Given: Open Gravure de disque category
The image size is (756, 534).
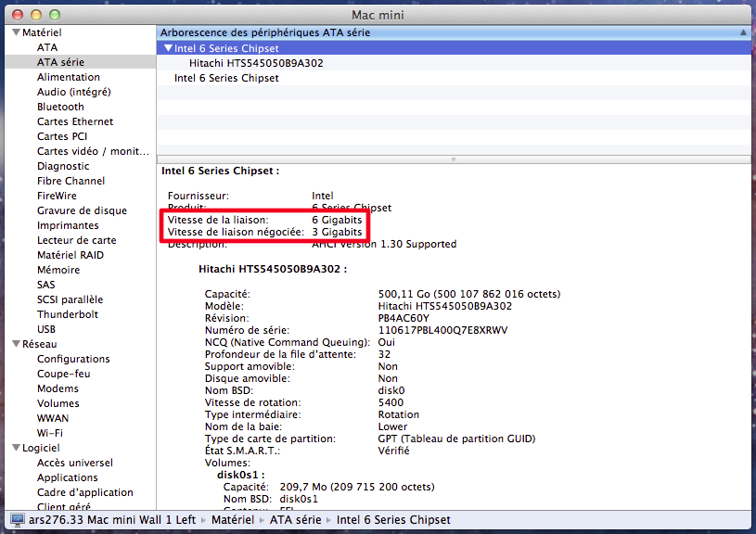Looking at the screenshot, I should point(82,210).
